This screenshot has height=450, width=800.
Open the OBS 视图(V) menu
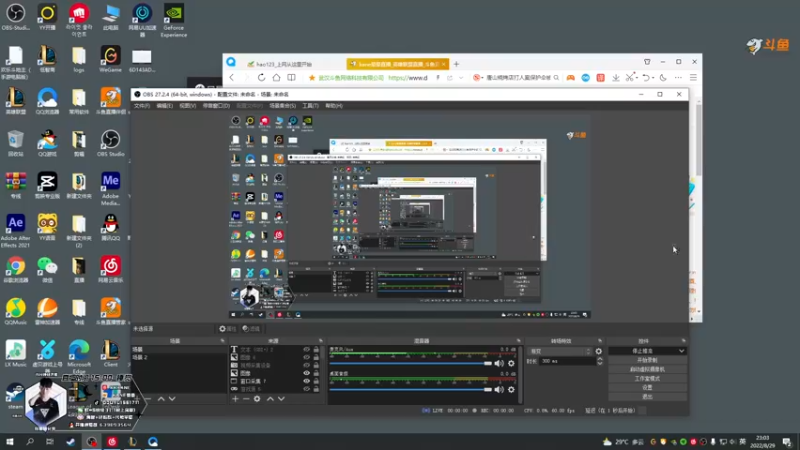pos(187,106)
